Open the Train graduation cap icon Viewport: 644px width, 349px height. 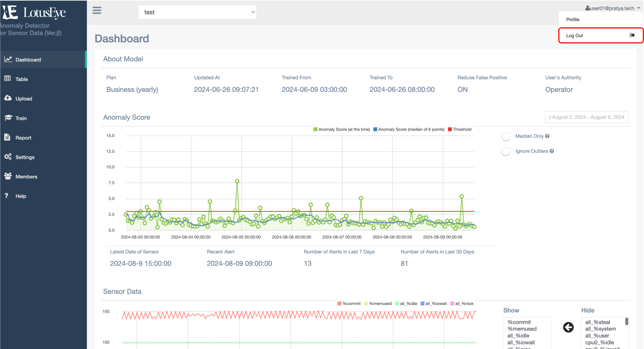pyautogui.click(x=8, y=118)
